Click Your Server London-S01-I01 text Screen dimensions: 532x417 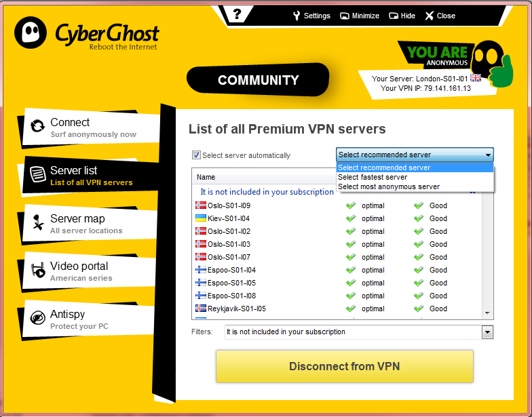(419, 79)
